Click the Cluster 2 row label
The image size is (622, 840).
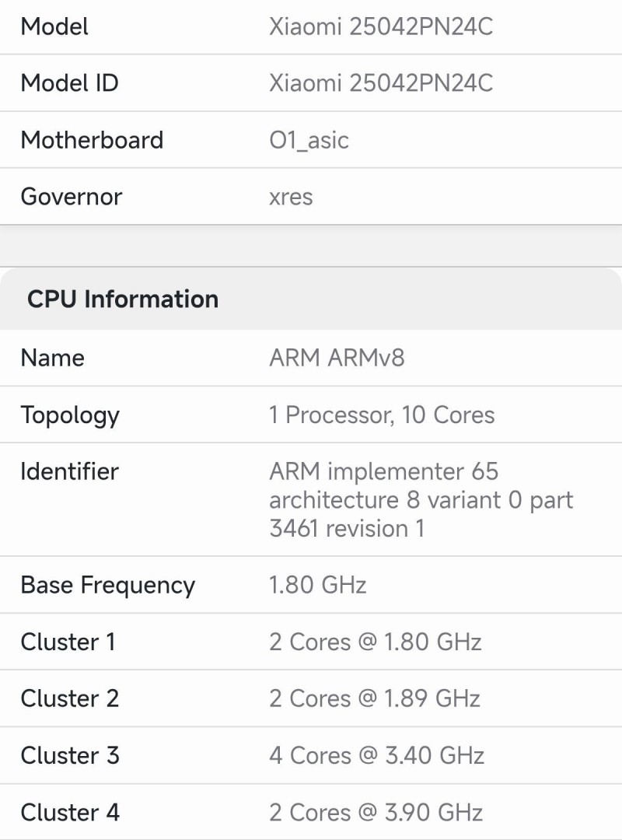point(69,698)
